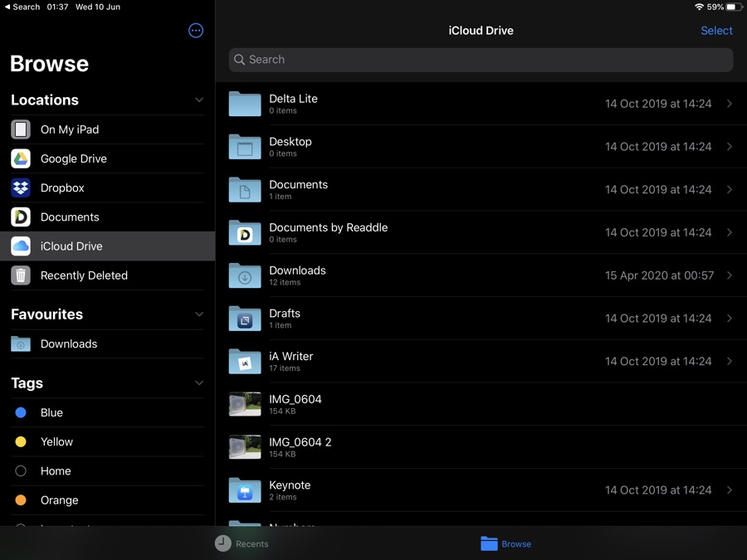747x560 pixels.
Task: Tap the '17 items' label under iA Writer
Action: tap(285, 368)
